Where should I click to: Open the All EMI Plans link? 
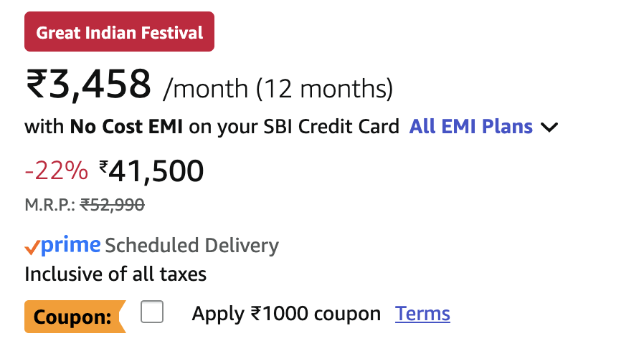(x=470, y=128)
